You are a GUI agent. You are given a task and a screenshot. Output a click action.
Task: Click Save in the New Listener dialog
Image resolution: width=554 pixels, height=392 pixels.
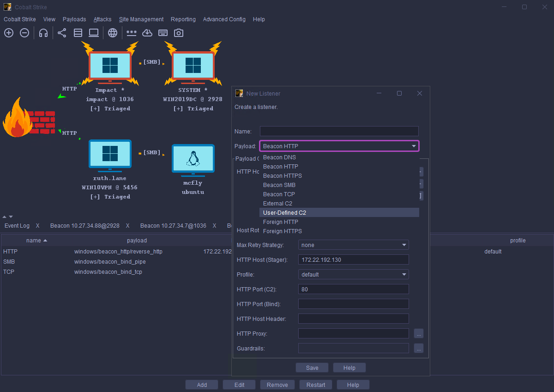312,368
